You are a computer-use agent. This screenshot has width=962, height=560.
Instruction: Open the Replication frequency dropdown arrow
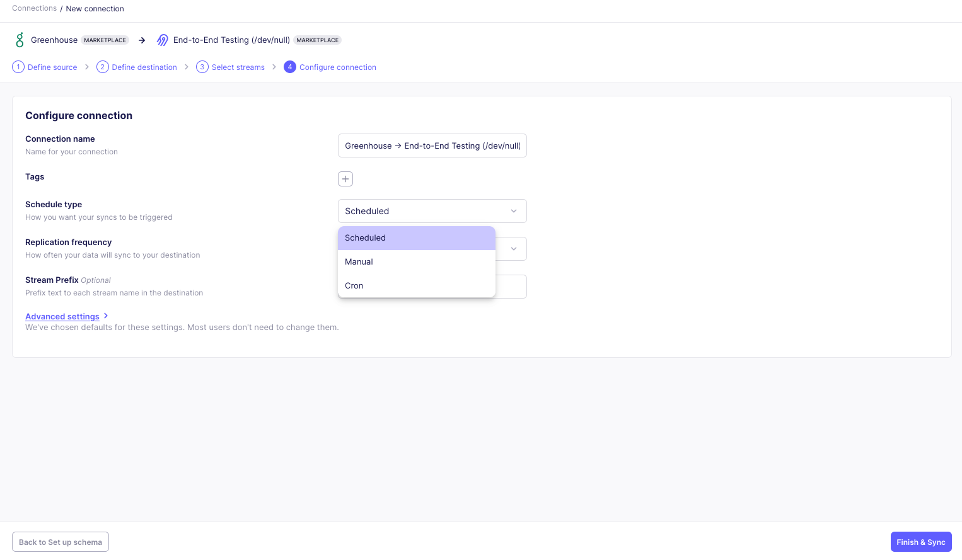(x=513, y=249)
